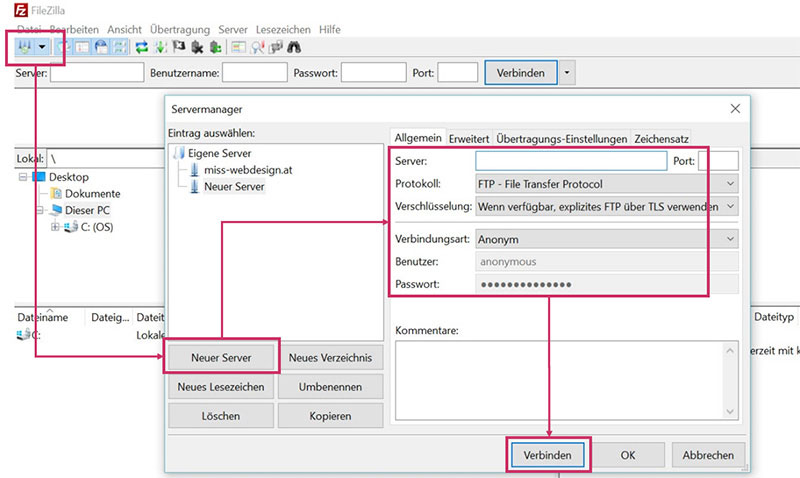This screenshot has height=478, width=800.
Task: Focus the quickconnect Port field
Action: (458, 72)
